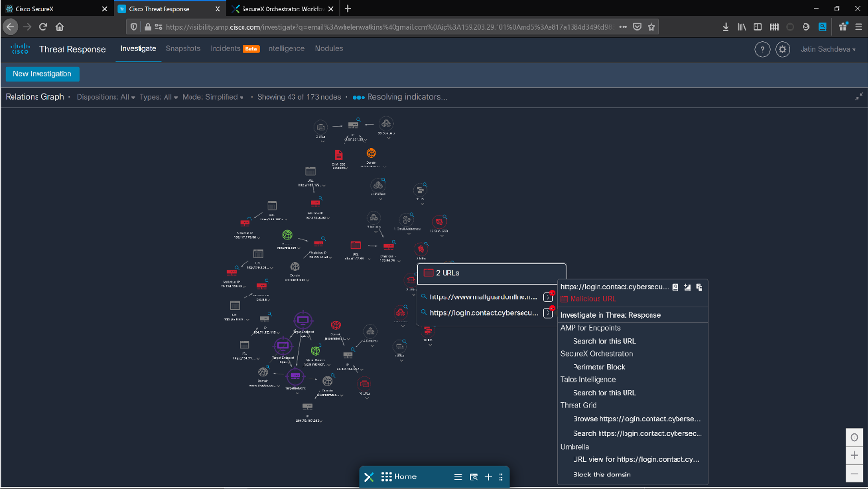868x489 pixels.
Task: Zoom in on the relations graph
Action: click(x=855, y=455)
